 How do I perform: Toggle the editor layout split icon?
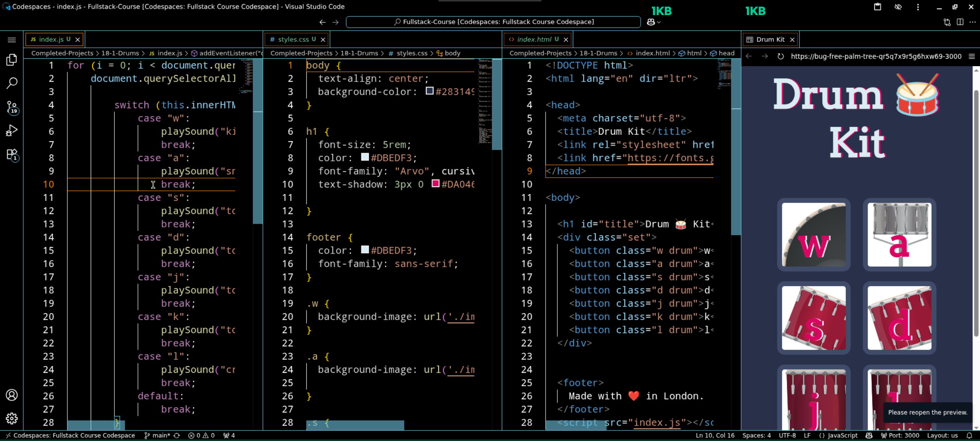960,22
